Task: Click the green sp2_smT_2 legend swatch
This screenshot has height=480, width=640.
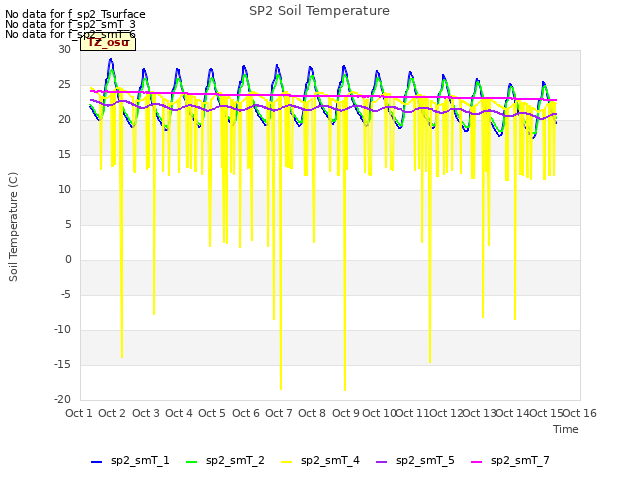Action: click(191, 462)
